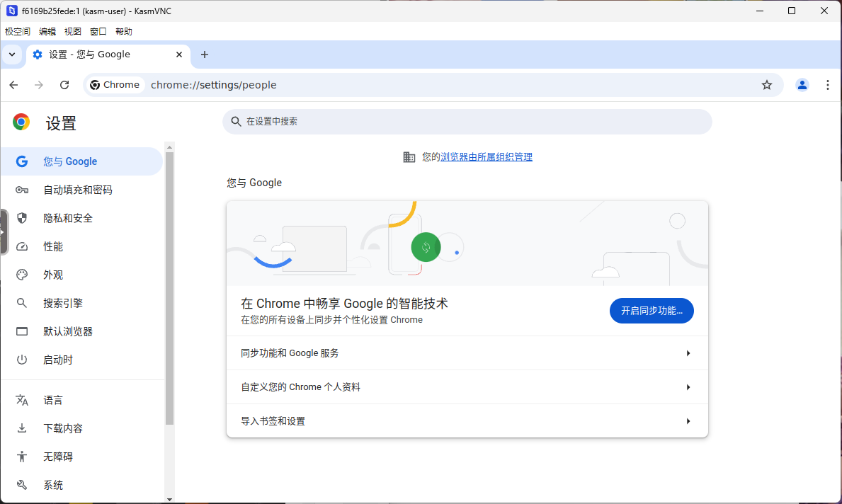
Task: Click the 设置 - 您与 Google tab
Action: tap(108, 55)
